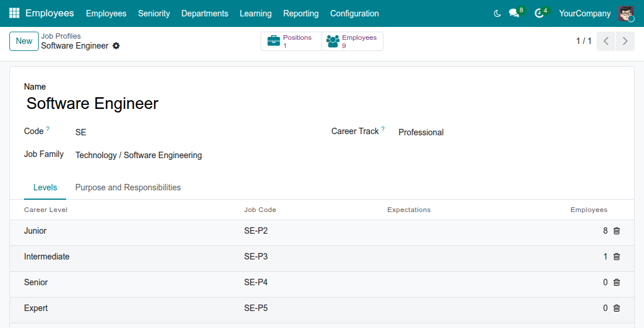This screenshot has width=644, height=328.
Task: Open the Configuration menu
Action: (354, 13)
